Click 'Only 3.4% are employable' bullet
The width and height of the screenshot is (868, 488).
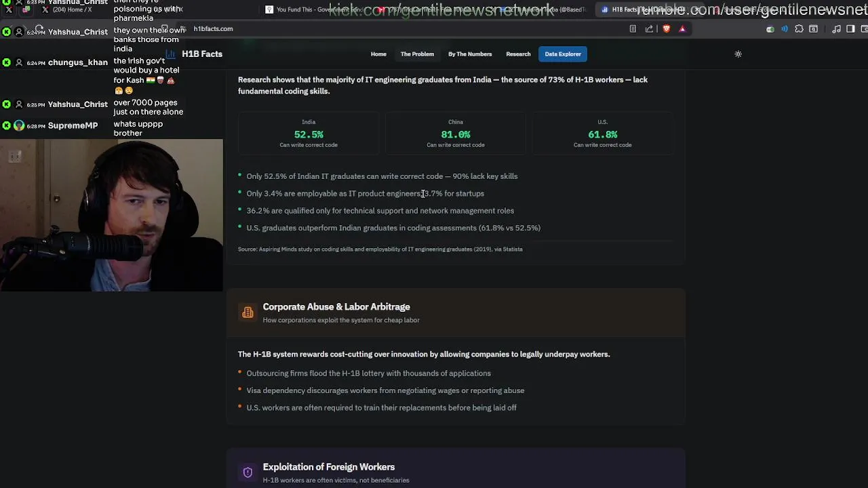(366, 194)
